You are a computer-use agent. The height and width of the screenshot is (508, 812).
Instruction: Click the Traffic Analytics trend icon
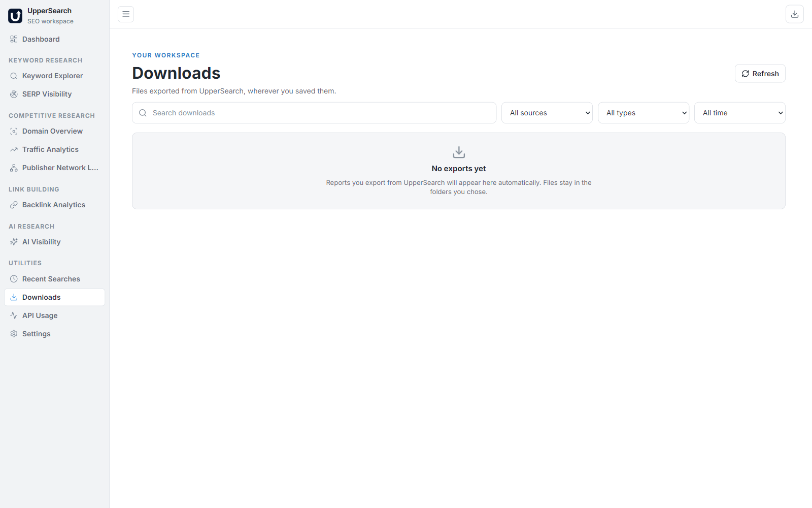14,149
